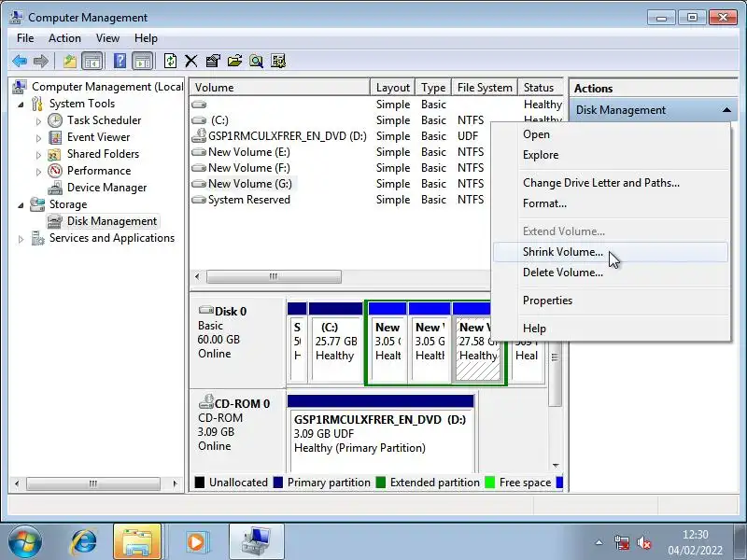Expand the Performance node arrow
This screenshot has height=560, width=747.
coord(38,172)
